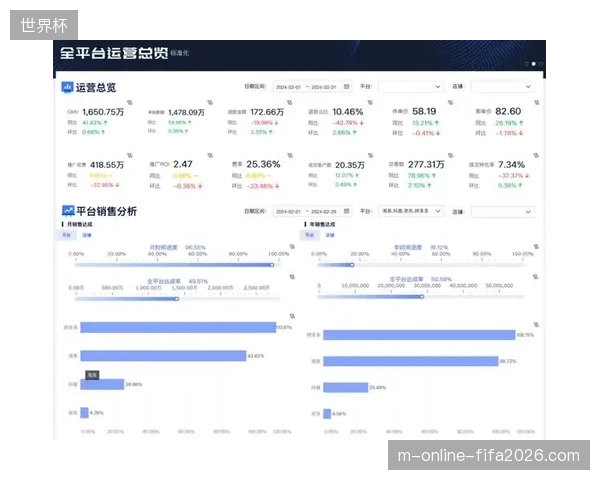Open the 店铺 dropdown in 平台销售分析 filters
Image resolution: width=600 pixels, height=480 pixels.
tap(502, 212)
